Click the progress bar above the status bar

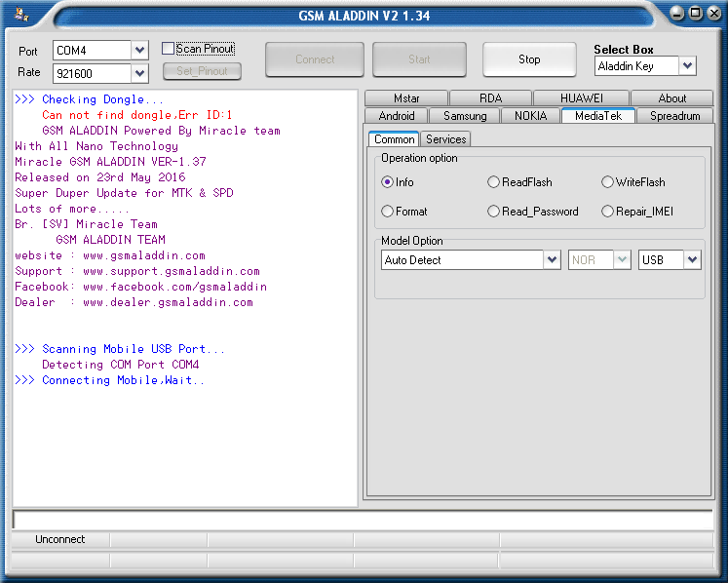click(x=364, y=520)
